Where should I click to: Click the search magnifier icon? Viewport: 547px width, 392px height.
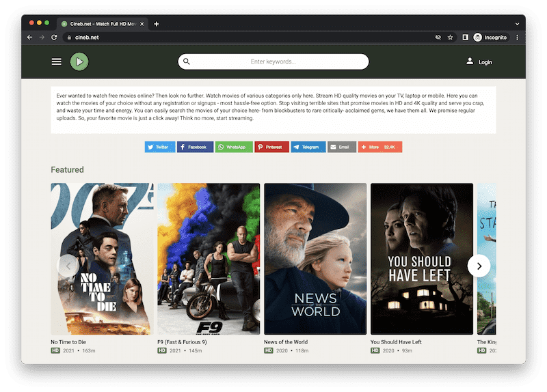[x=187, y=61]
